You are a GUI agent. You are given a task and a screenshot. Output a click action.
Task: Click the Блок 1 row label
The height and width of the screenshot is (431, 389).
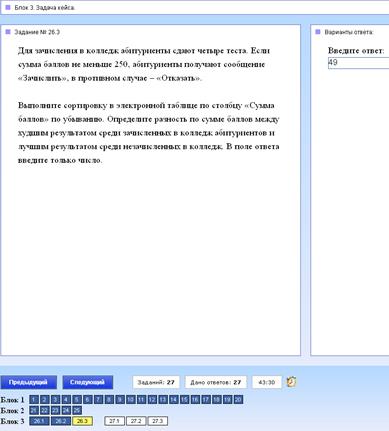click(12, 400)
